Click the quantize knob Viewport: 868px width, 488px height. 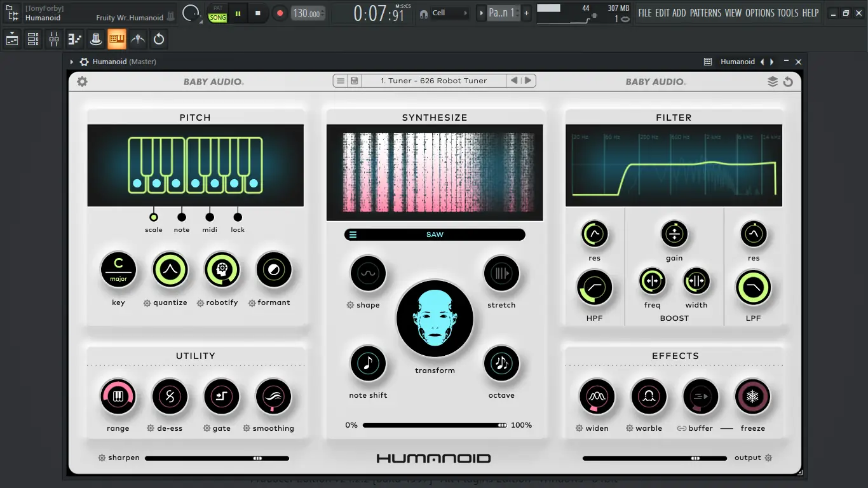click(170, 270)
